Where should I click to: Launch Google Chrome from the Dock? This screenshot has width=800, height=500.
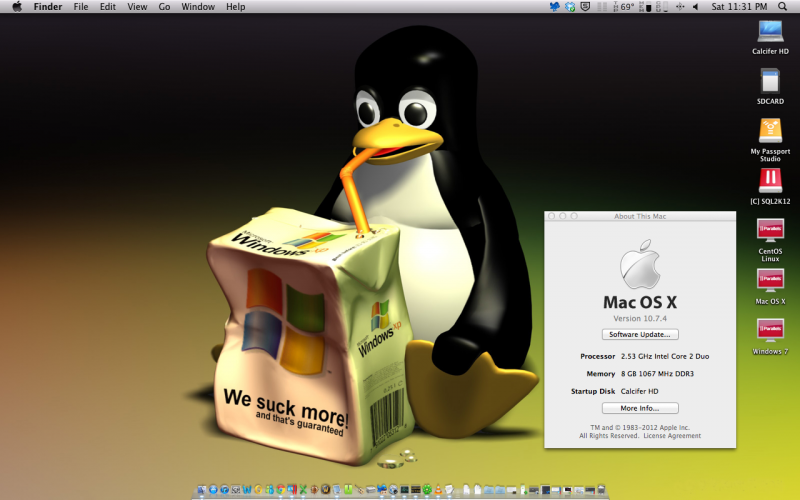click(281, 490)
